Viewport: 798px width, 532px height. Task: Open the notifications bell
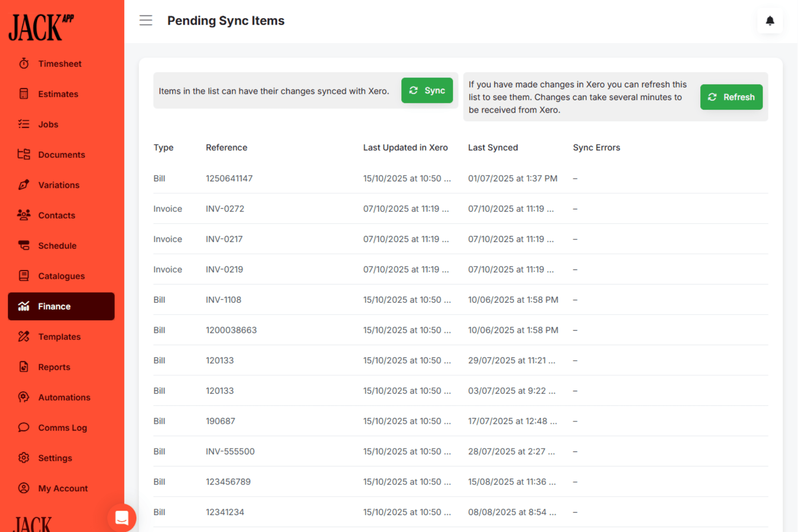point(770,21)
